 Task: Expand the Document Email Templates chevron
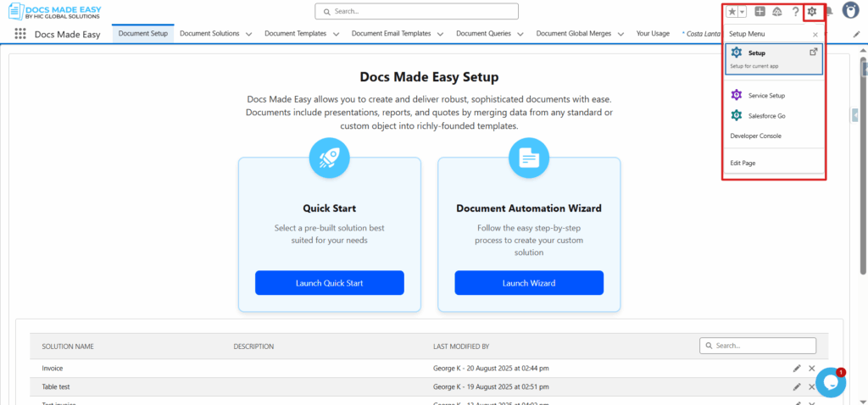(441, 34)
